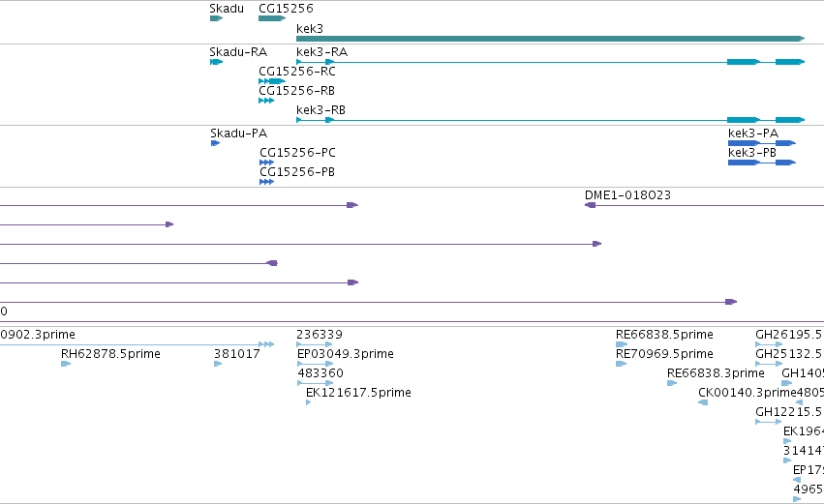Image resolution: width=824 pixels, height=504 pixels.
Task: Select the Skadu gene glyph
Action: (217, 18)
